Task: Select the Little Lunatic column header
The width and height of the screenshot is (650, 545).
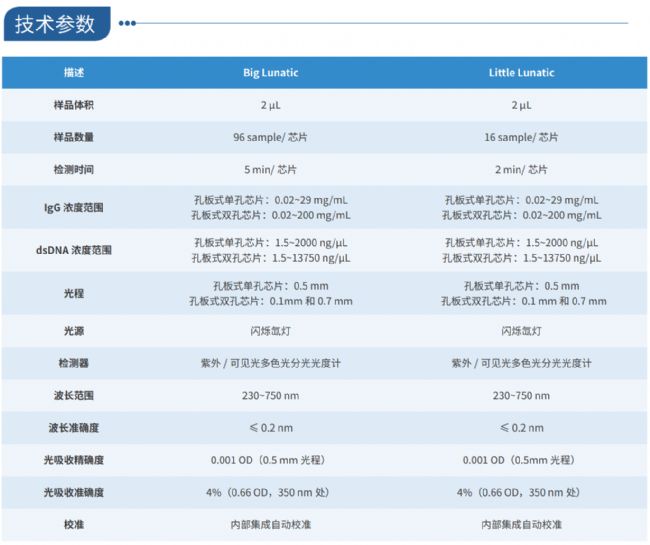Action: pyautogui.click(x=521, y=73)
